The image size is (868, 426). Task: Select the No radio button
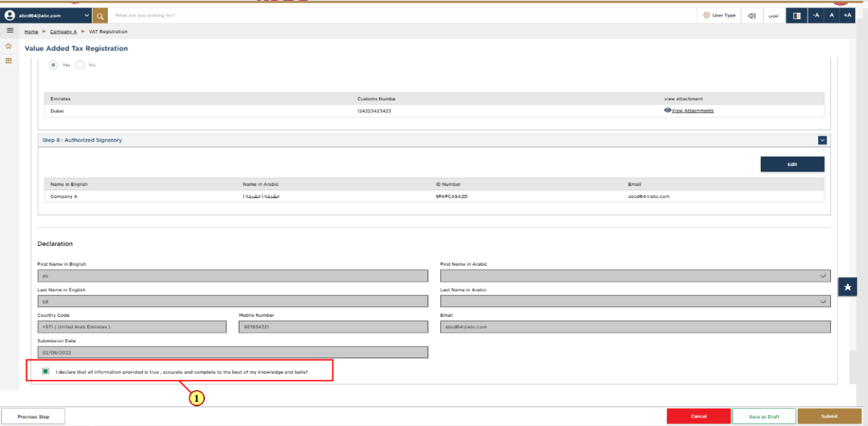tap(80, 65)
